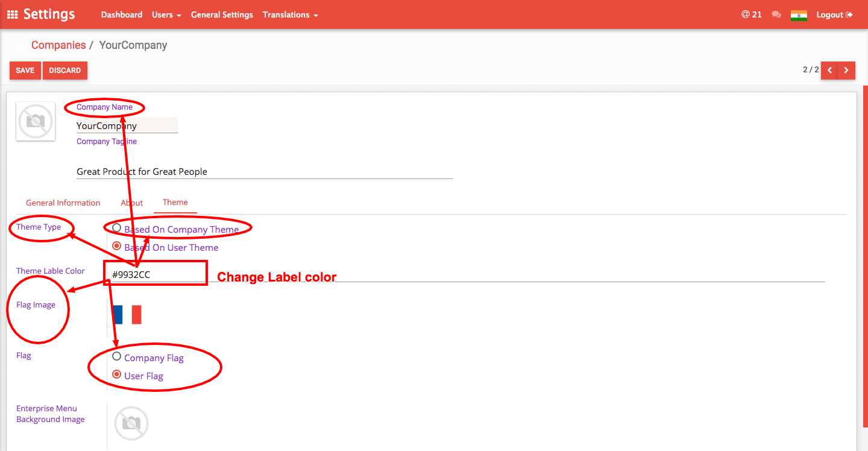The height and width of the screenshot is (451, 868).
Task: Click the India flag icon
Action: tap(799, 15)
